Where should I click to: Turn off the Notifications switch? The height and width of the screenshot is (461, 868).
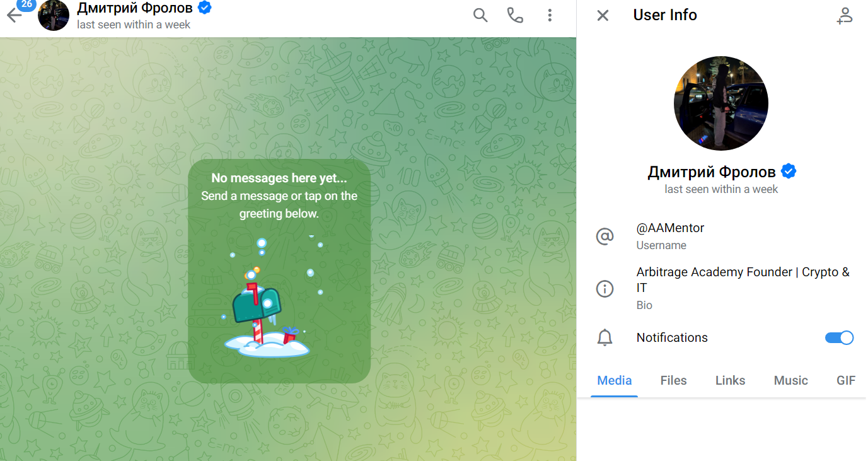[x=839, y=337]
